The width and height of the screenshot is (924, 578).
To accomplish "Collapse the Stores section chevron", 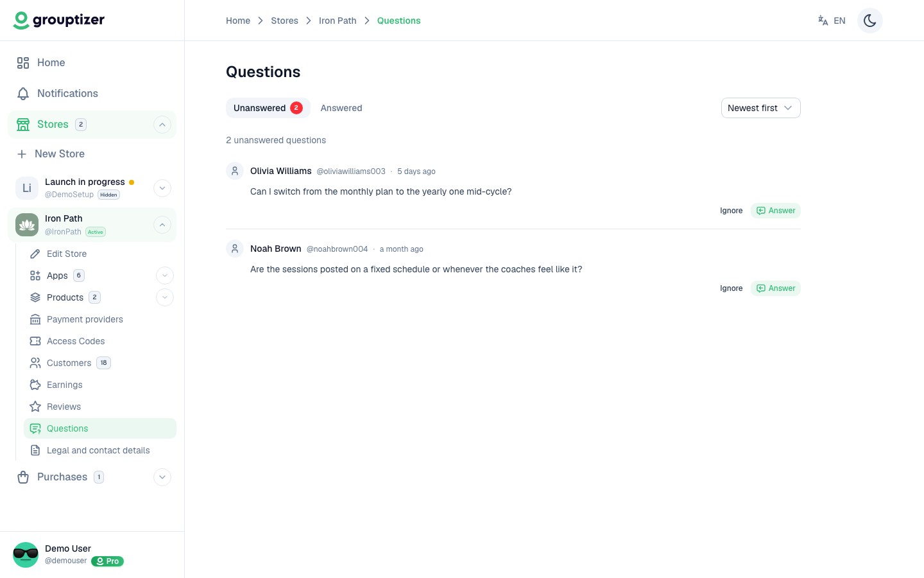I will (x=162, y=125).
